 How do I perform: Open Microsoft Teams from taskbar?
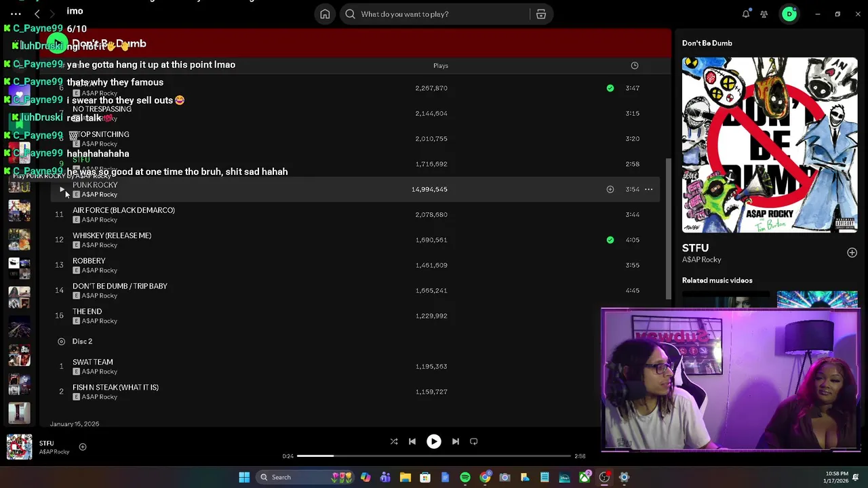385,477
